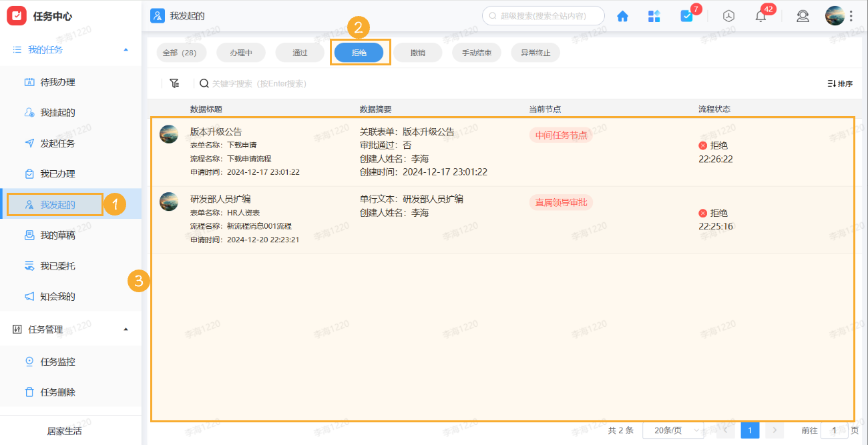Open the customer service headset icon
The image size is (868, 445).
803,16
